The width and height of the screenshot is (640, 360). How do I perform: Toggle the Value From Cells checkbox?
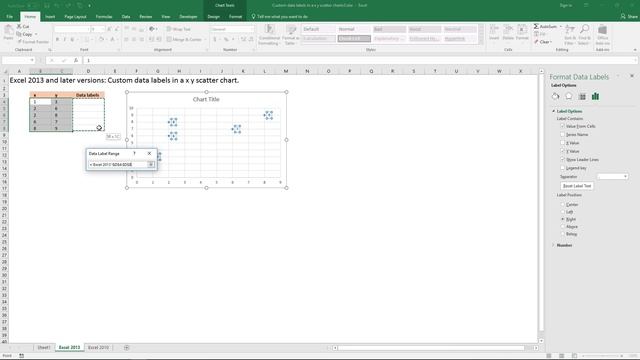pos(562,126)
